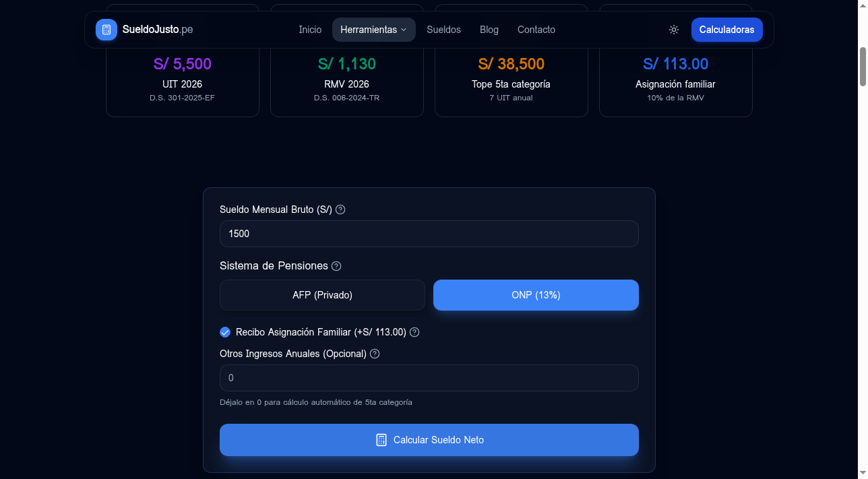
Task: Open the Blog nav item
Action: pyautogui.click(x=489, y=30)
